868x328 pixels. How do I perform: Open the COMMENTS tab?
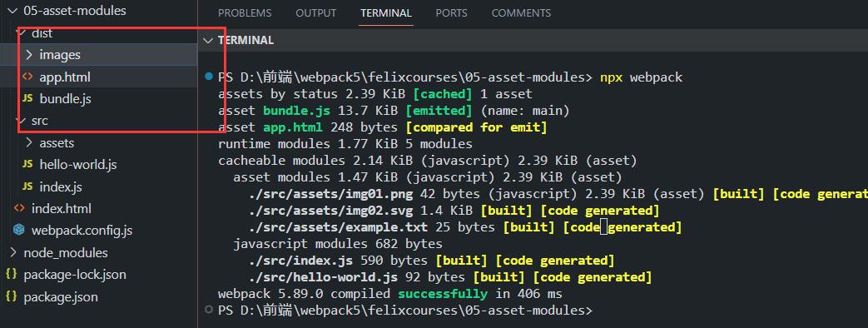point(521,12)
